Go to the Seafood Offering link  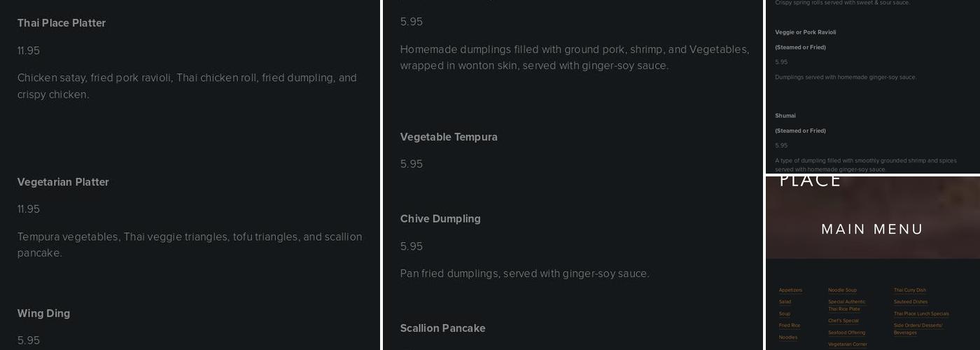coord(846,332)
